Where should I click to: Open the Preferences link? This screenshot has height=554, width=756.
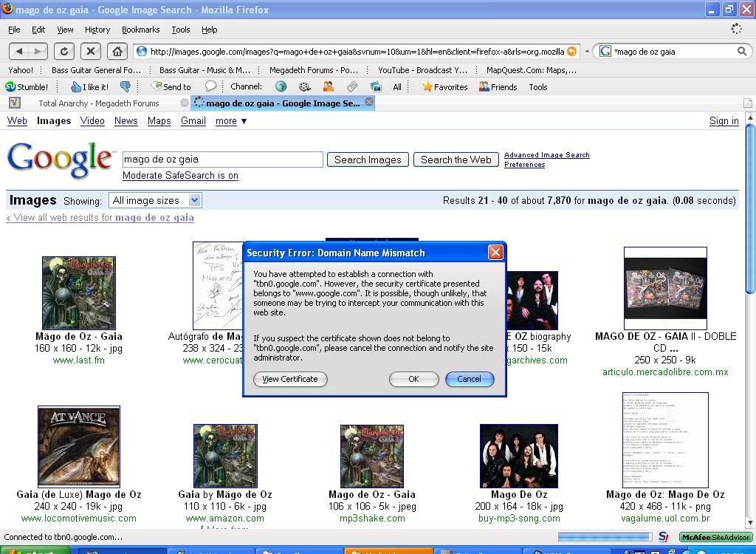click(525, 165)
